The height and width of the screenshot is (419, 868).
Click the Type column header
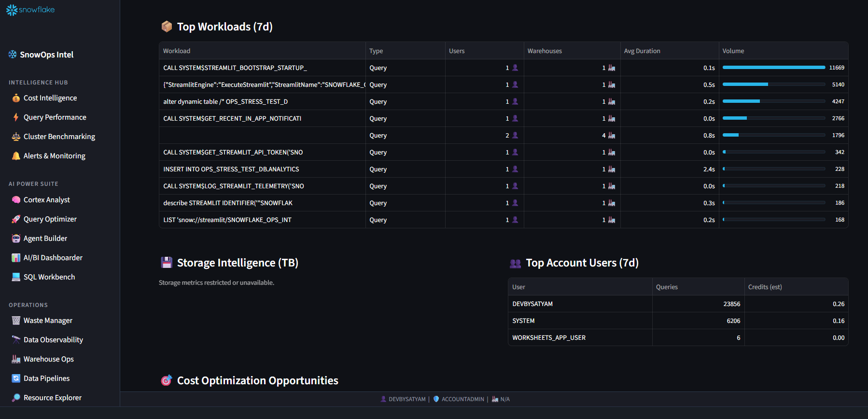pos(406,51)
